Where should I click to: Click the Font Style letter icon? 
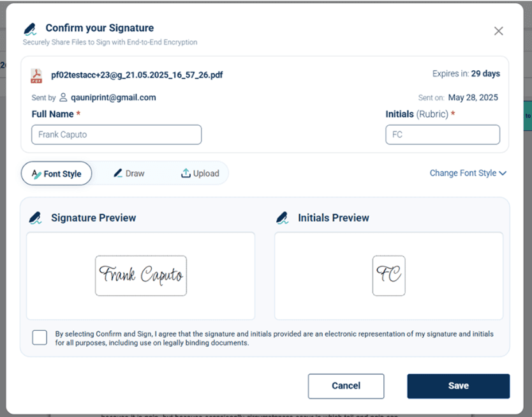[x=36, y=174]
